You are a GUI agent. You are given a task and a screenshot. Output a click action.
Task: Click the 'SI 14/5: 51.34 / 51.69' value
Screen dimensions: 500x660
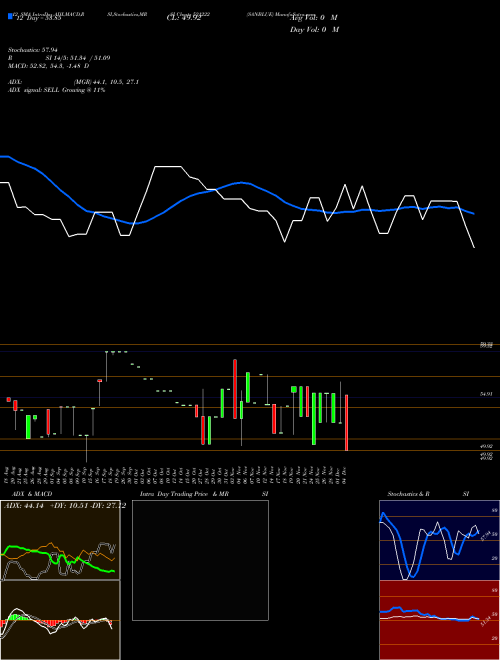[x=78, y=58]
